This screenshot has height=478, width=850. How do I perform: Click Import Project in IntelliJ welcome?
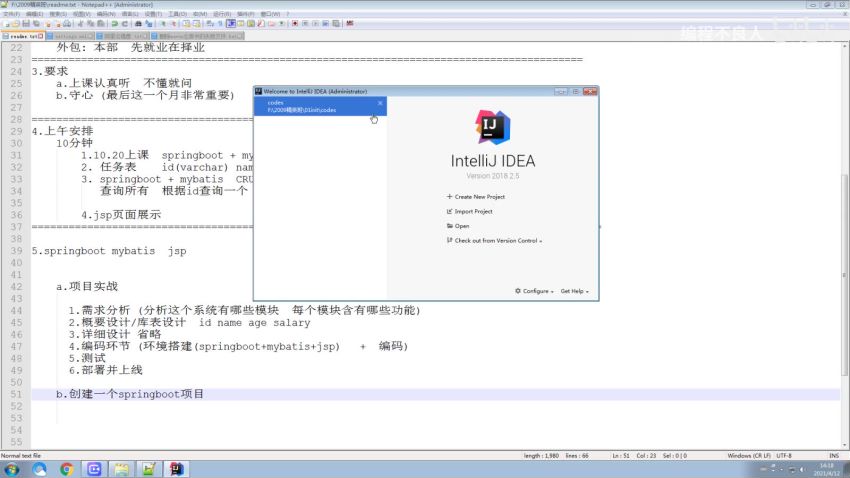tap(470, 211)
